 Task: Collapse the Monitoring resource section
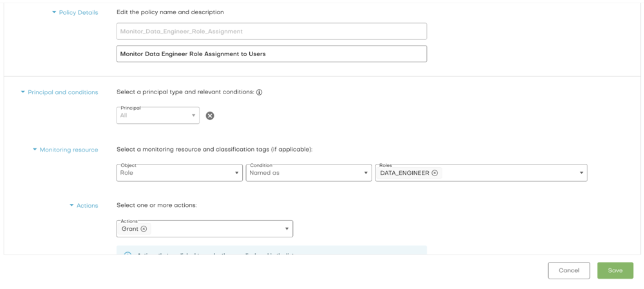point(35,150)
